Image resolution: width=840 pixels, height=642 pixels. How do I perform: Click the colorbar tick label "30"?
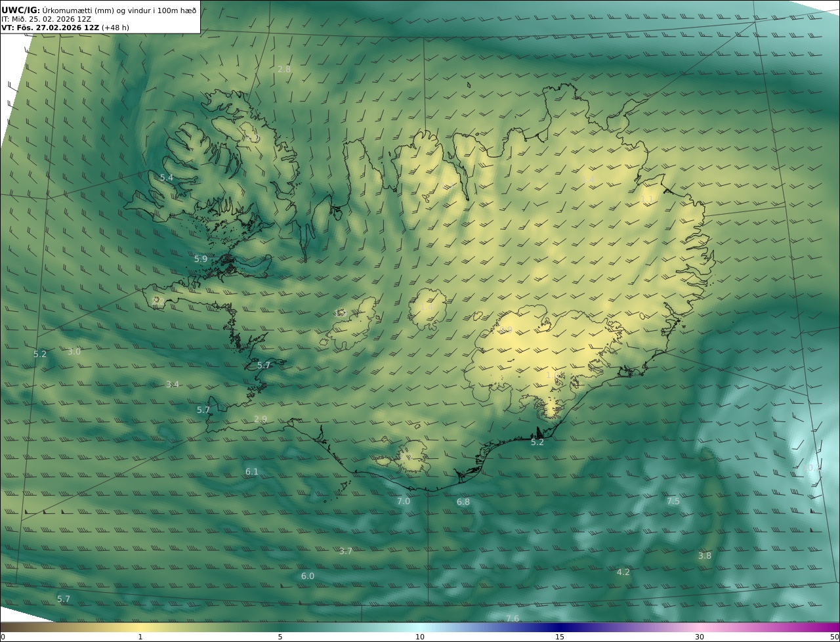point(700,637)
